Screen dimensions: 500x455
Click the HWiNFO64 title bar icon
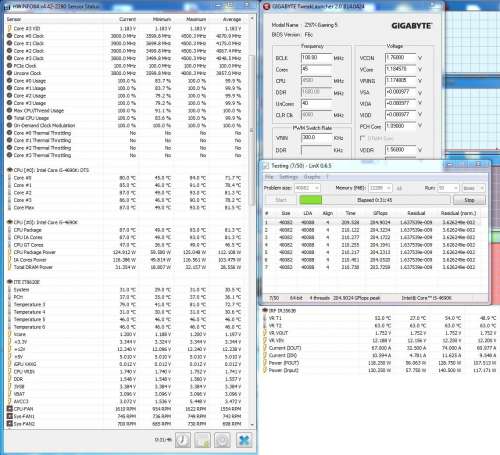(7, 6)
